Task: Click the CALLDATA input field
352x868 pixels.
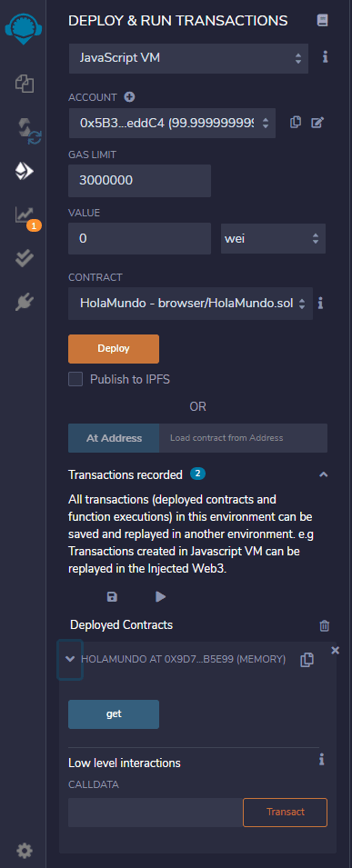Action: (156, 812)
